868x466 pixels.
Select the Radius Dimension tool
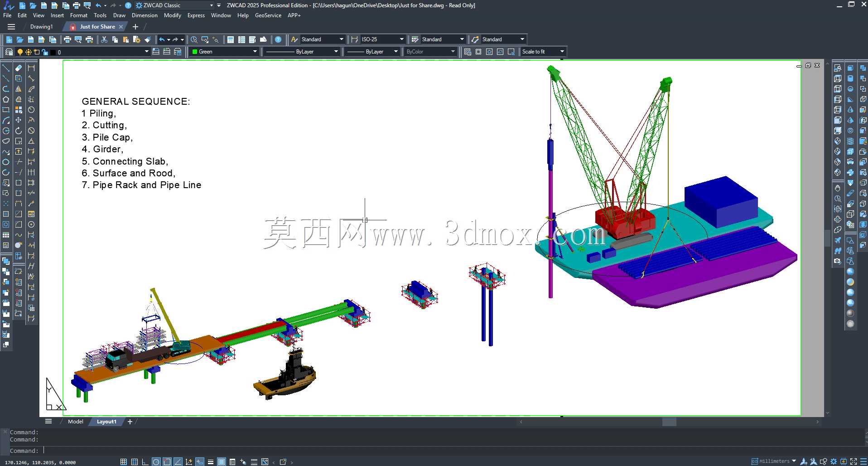(31, 110)
